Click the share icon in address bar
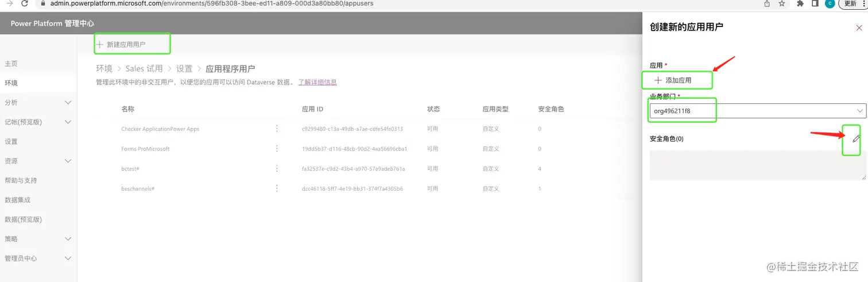This screenshot has height=282, width=868. 767,3
